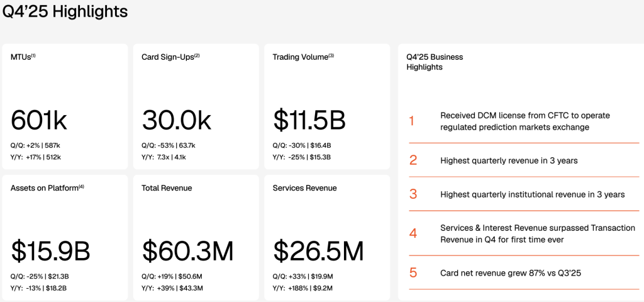644x302 pixels.
Task: Click Services Revenue Y/Y +188% line
Action: 303,288
